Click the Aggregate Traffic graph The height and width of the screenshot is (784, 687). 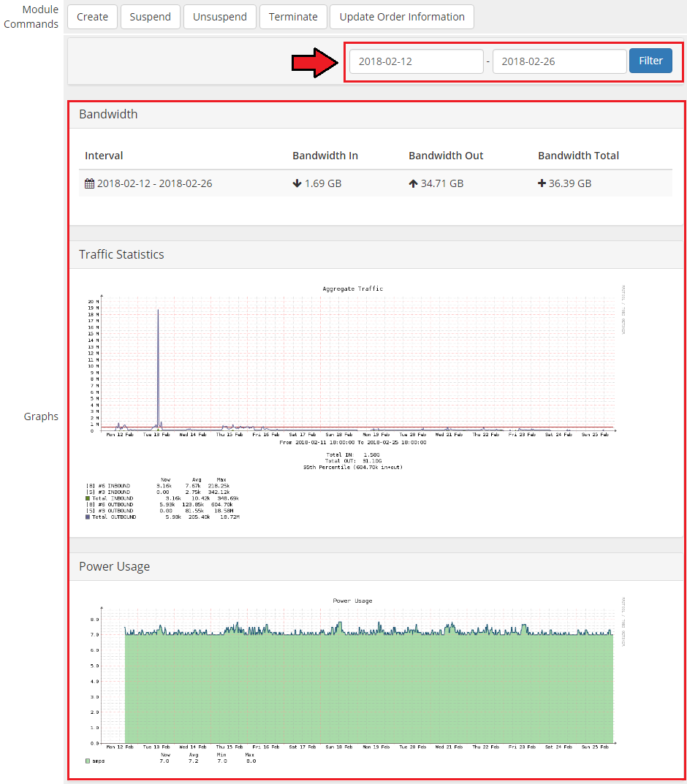(x=355, y=403)
